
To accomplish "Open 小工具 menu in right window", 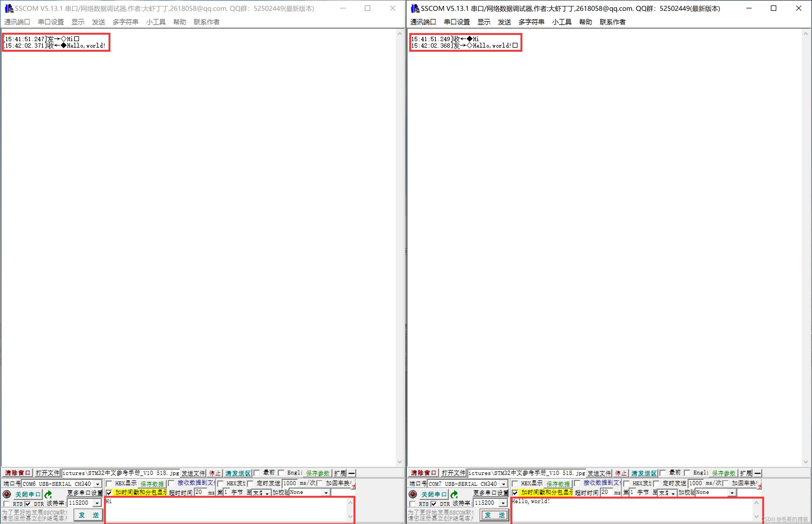I will tap(562, 22).
